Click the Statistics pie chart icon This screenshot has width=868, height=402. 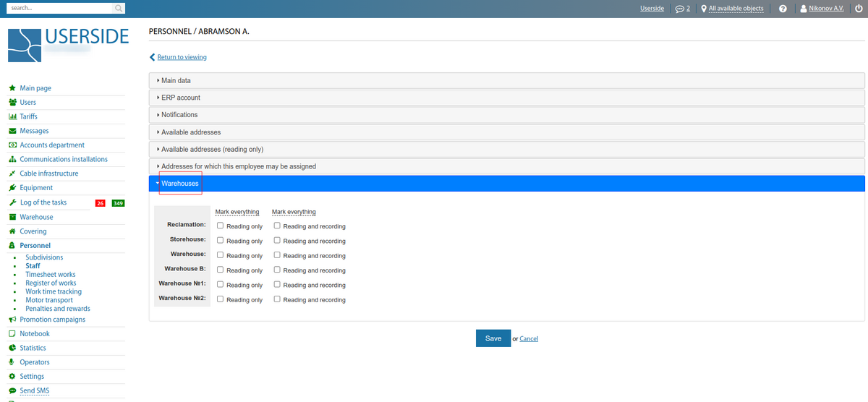(12, 348)
